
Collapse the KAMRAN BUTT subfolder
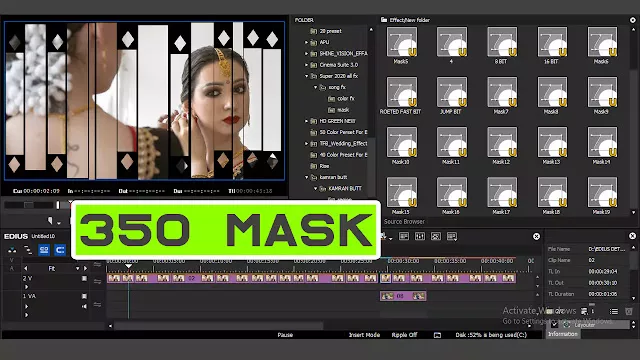(x=315, y=189)
